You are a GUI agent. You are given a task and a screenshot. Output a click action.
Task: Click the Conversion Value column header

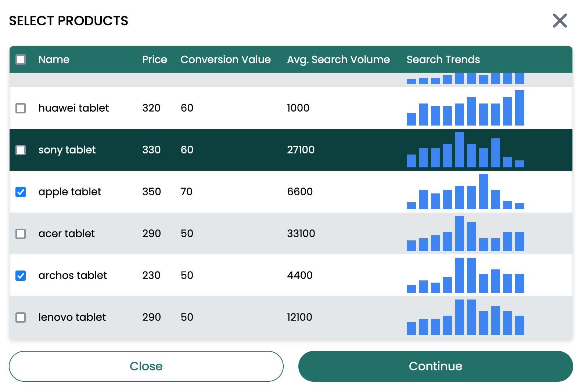click(x=226, y=59)
